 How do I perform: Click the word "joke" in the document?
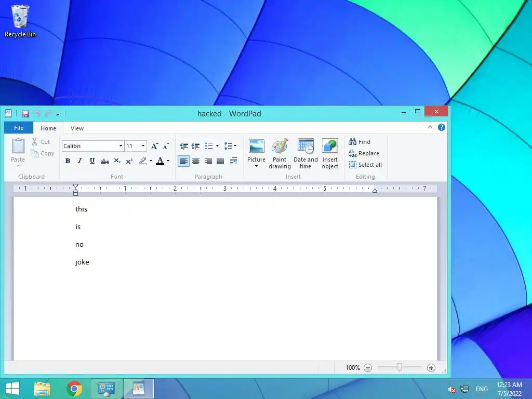point(82,262)
